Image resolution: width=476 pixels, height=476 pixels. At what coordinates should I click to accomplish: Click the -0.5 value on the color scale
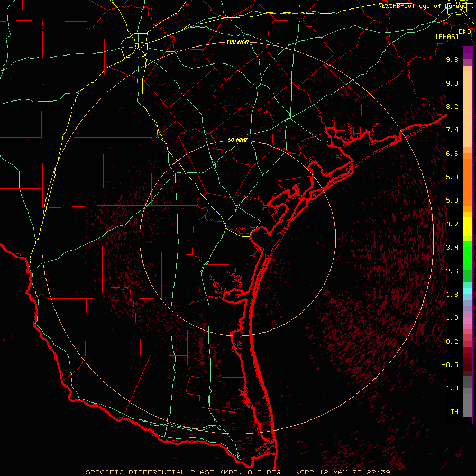(x=450, y=364)
